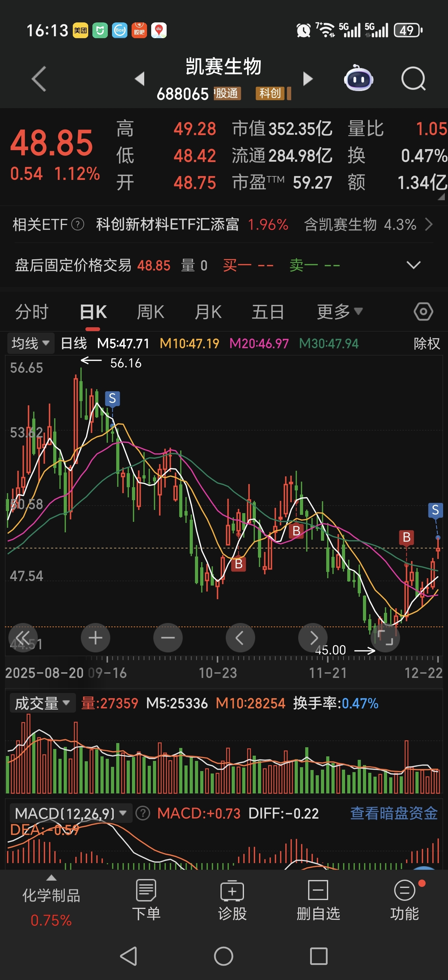Zoom in chart with plus button
The height and width of the screenshot is (980, 448).
96,638
